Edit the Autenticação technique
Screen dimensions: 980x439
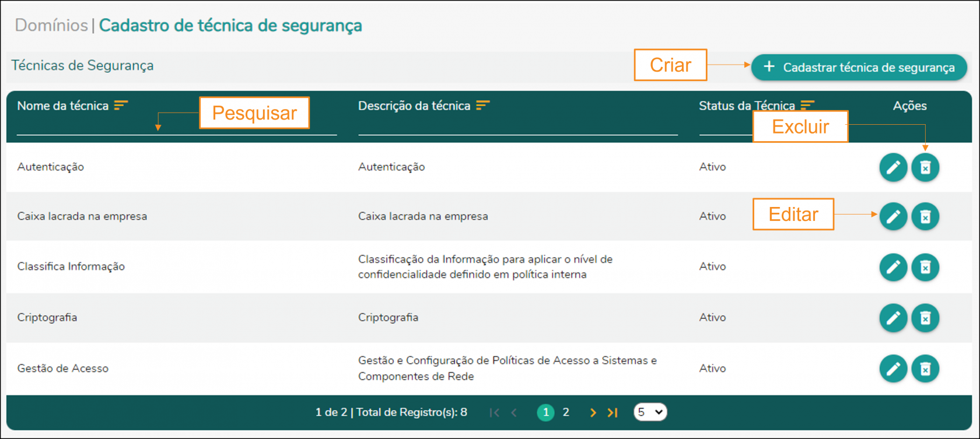pyautogui.click(x=893, y=167)
